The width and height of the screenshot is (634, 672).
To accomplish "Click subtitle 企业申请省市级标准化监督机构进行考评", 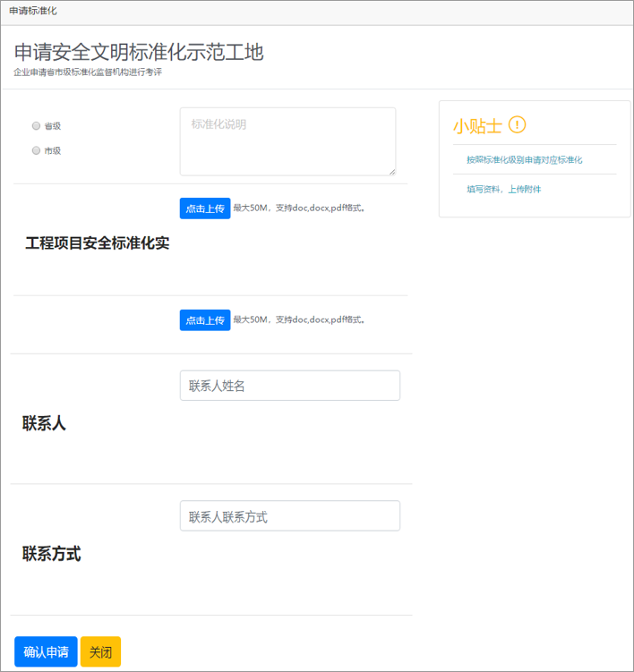I will (88, 72).
